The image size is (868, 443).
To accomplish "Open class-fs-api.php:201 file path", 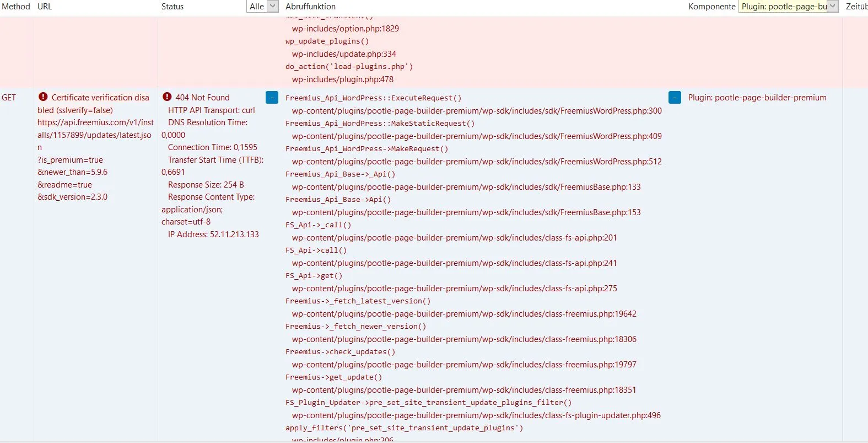I will [x=455, y=238].
